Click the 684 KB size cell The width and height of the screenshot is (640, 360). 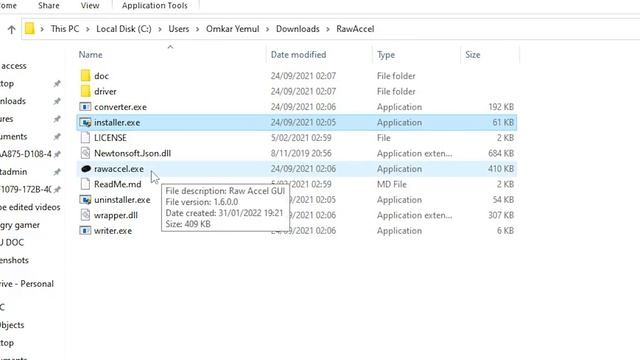coord(501,153)
